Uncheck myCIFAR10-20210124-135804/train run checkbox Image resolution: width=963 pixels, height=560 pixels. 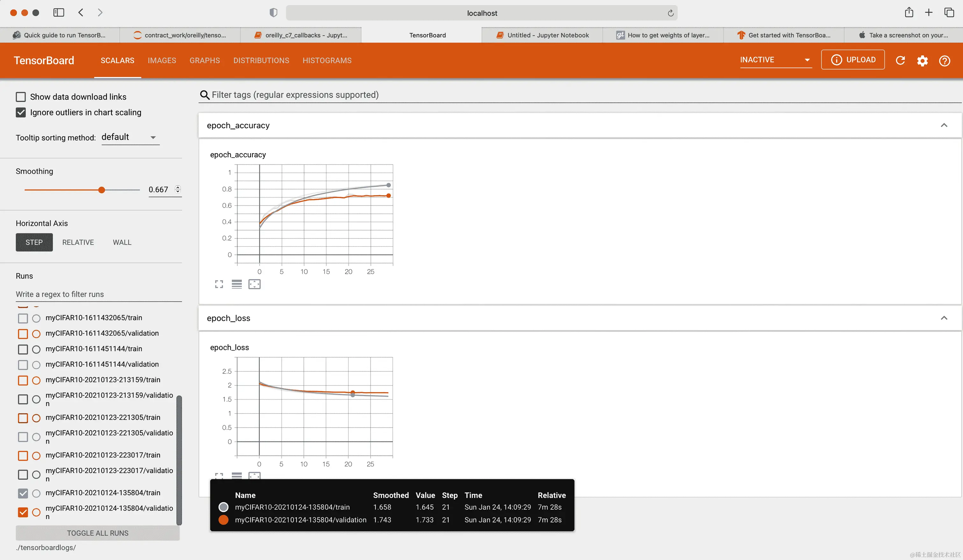click(23, 493)
